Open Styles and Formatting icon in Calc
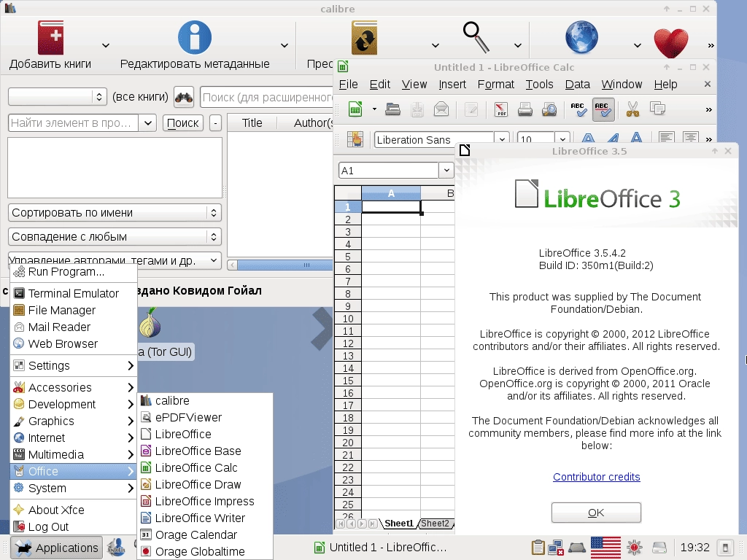 click(355, 139)
